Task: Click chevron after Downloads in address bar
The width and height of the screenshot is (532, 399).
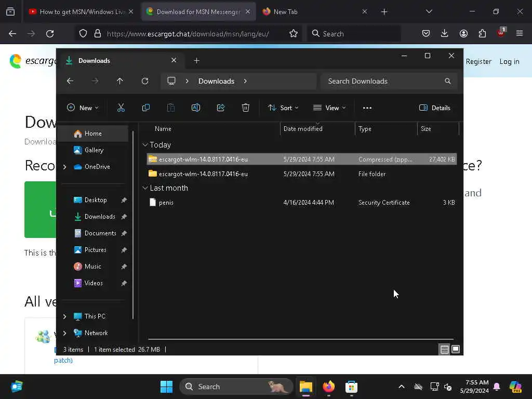Action: click(245, 81)
